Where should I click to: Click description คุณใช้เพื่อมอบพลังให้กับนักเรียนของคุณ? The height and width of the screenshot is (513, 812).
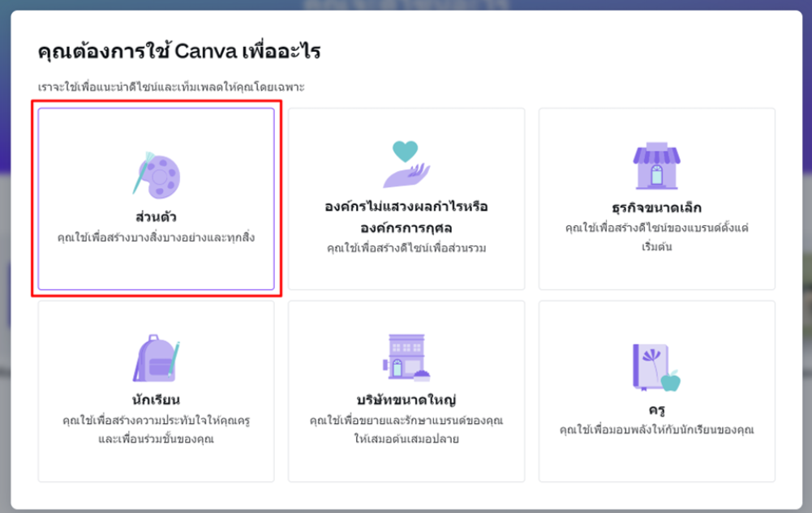[656, 430]
